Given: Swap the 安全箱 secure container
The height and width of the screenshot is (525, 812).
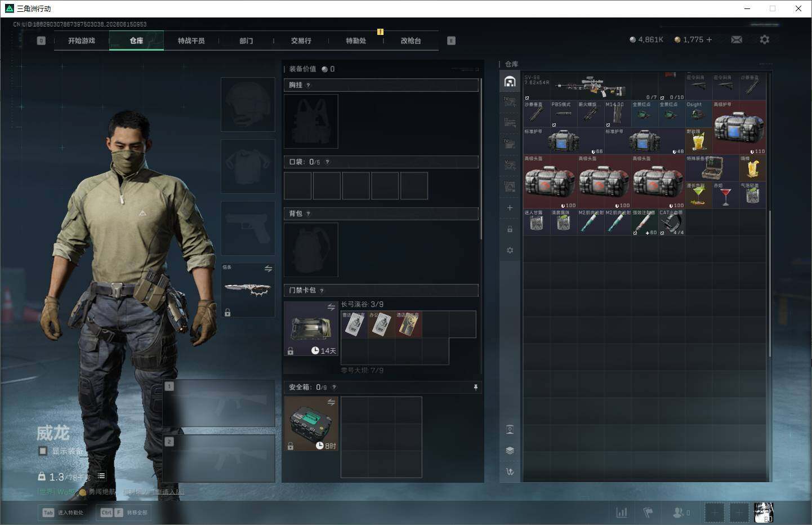Looking at the screenshot, I should [331, 402].
